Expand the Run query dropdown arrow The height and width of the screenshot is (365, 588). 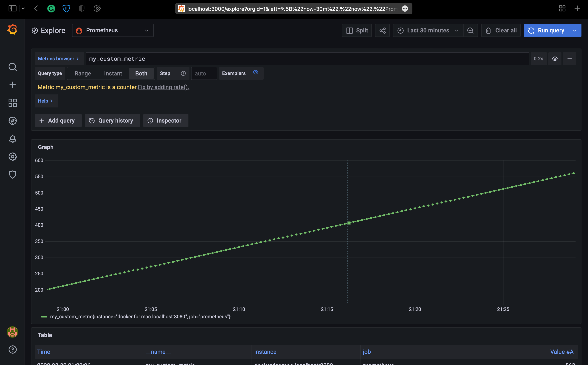click(x=575, y=30)
